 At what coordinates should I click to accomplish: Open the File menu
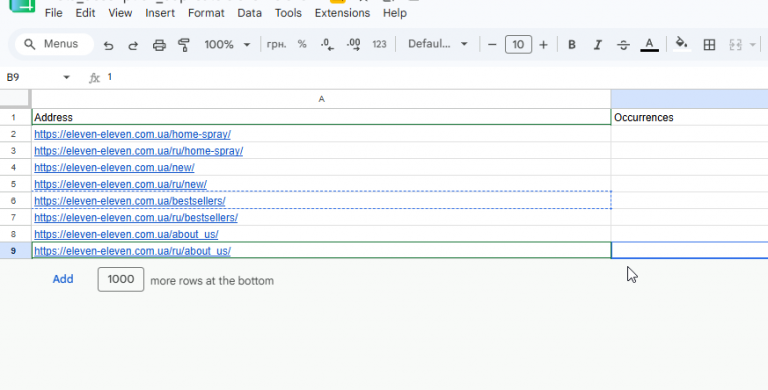point(53,13)
